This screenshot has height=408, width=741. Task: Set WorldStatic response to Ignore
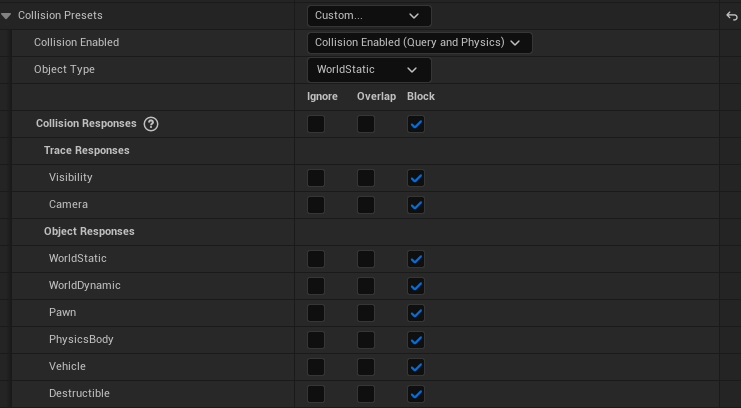(316, 259)
